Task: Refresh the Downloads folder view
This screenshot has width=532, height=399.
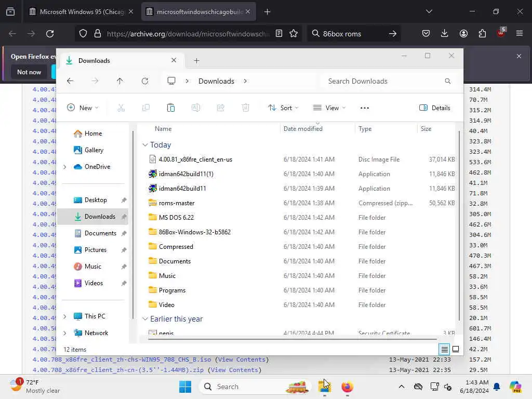Action: 145,81
